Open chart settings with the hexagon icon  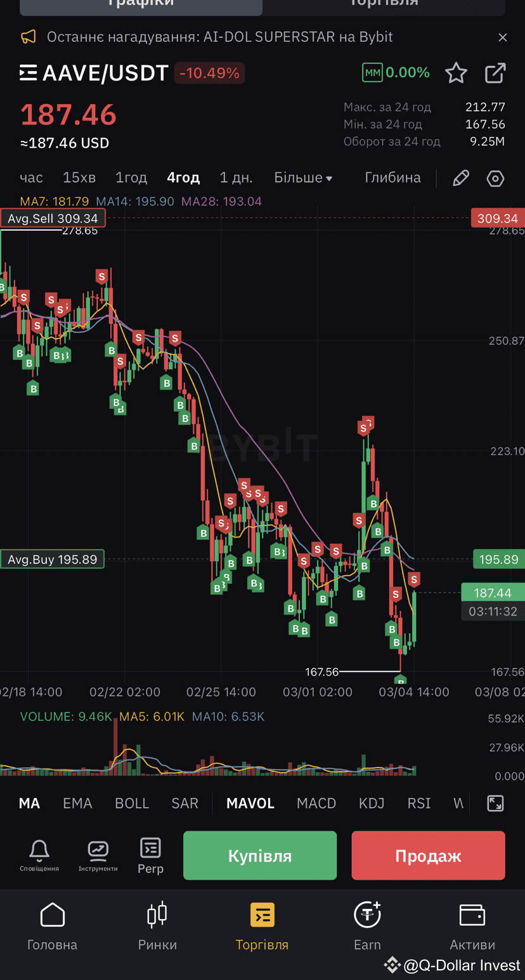pos(495,178)
